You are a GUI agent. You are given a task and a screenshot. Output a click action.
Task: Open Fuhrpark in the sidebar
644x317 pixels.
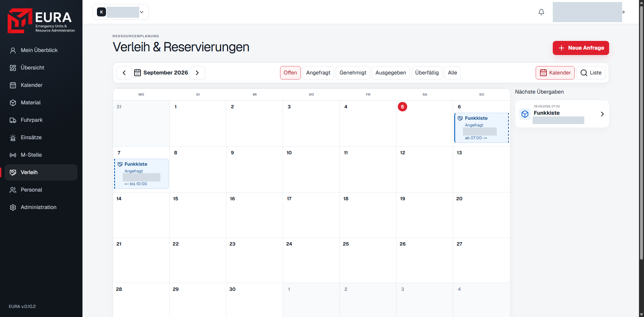(41, 120)
